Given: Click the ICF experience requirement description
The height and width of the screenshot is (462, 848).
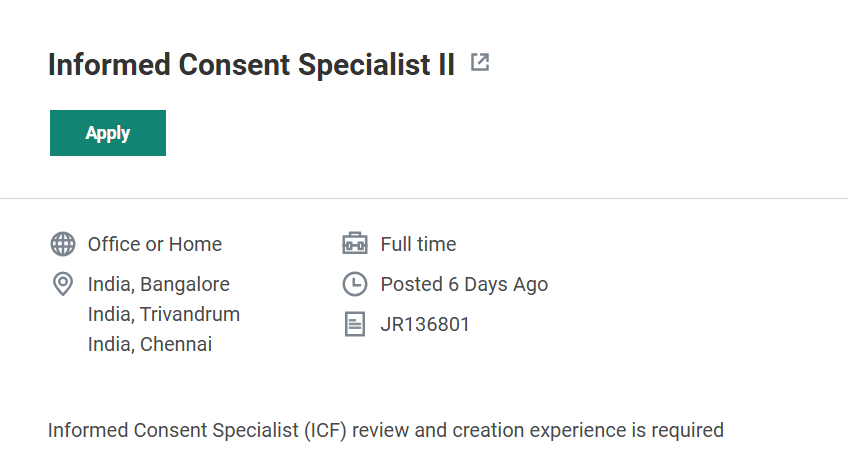Looking at the screenshot, I should (385, 431).
